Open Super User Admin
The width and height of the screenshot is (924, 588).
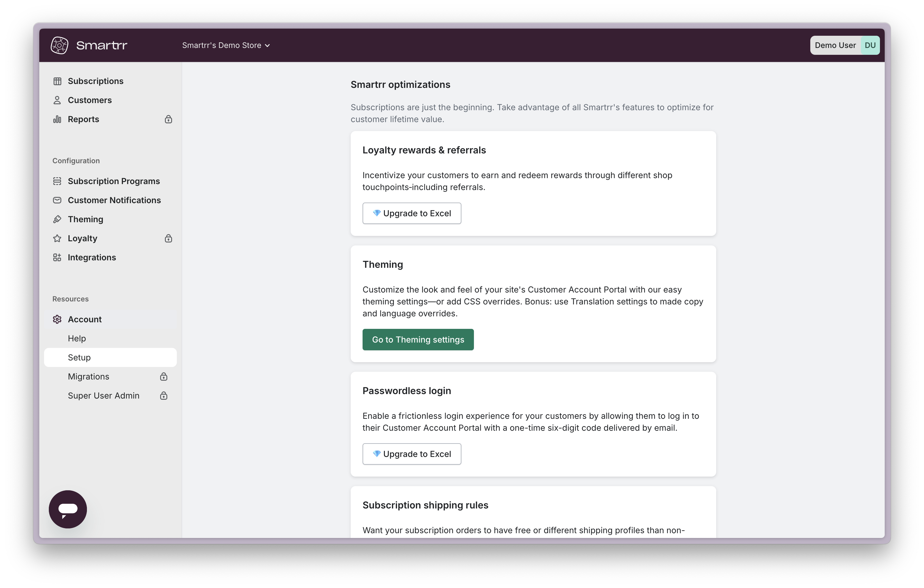click(x=110, y=396)
